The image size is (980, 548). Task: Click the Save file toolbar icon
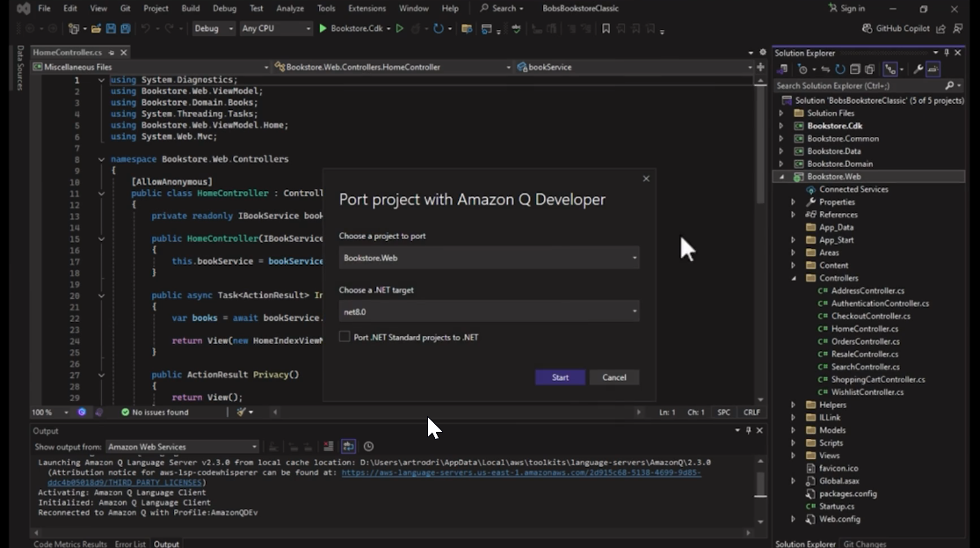point(111,29)
